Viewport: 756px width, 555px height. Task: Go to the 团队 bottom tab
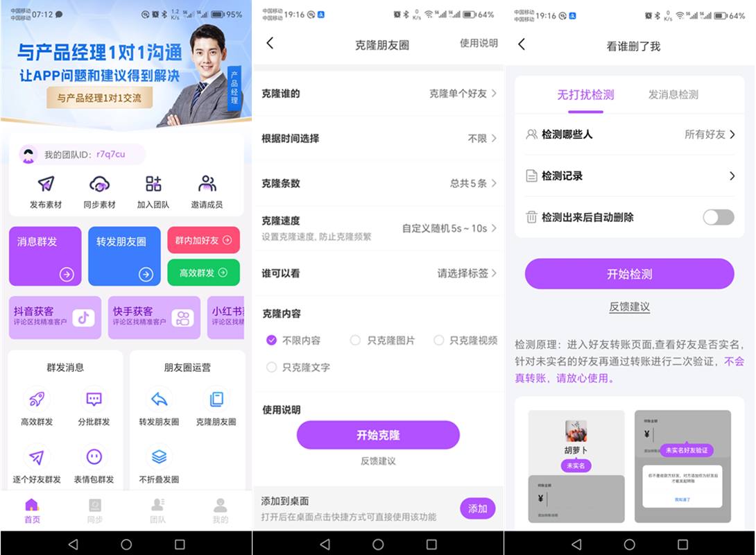click(x=157, y=510)
